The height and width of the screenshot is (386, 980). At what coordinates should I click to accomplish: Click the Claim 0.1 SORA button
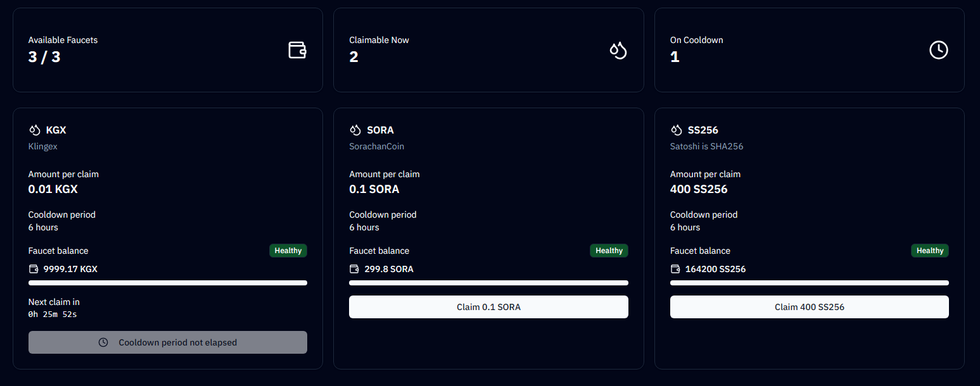(488, 307)
